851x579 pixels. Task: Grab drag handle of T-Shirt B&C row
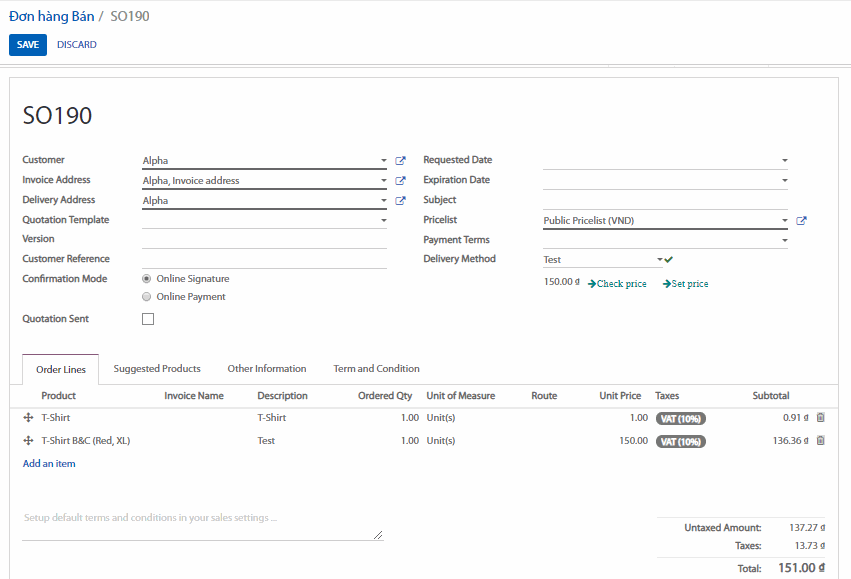click(x=28, y=441)
